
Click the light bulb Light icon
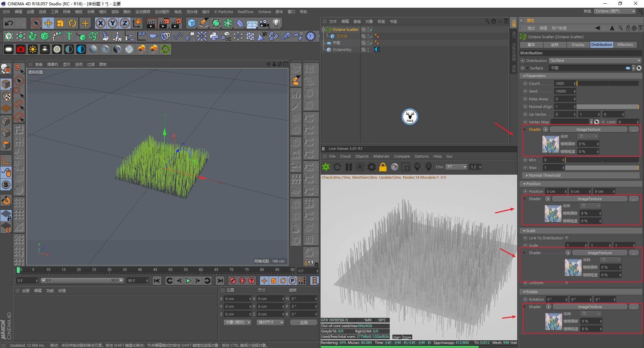276,23
